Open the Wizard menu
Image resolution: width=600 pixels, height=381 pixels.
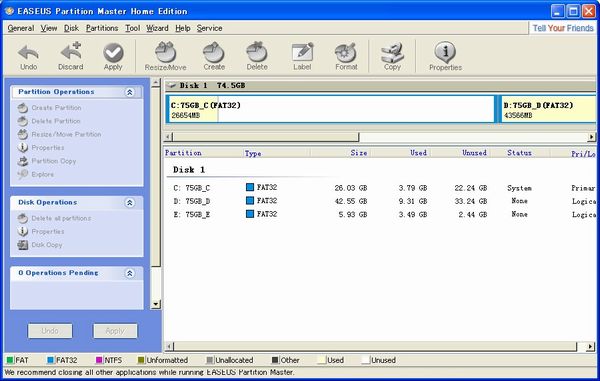click(157, 28)
